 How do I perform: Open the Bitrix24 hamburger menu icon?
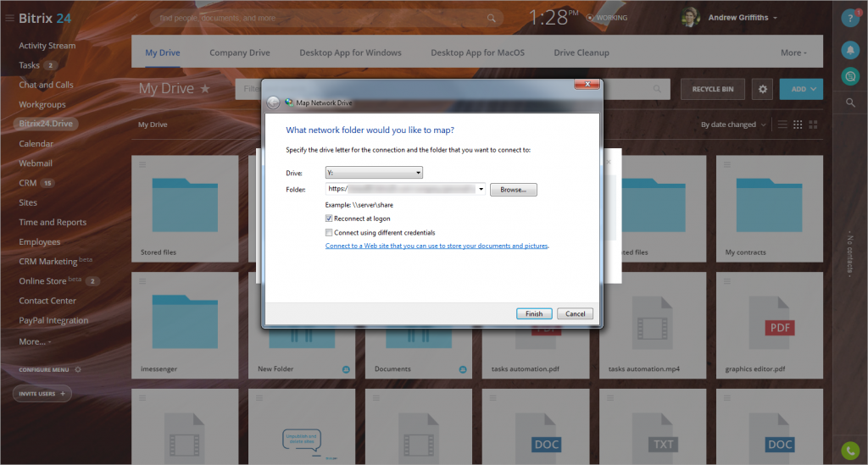point(9,19)
